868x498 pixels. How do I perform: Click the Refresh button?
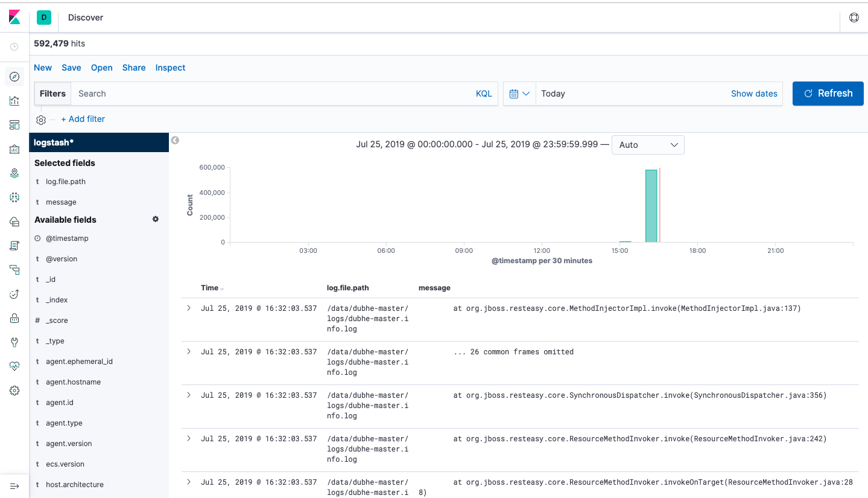828,94
